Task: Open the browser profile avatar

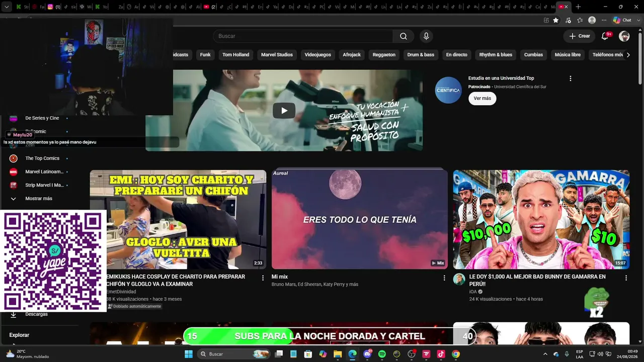Action: (x=592, y=20)
